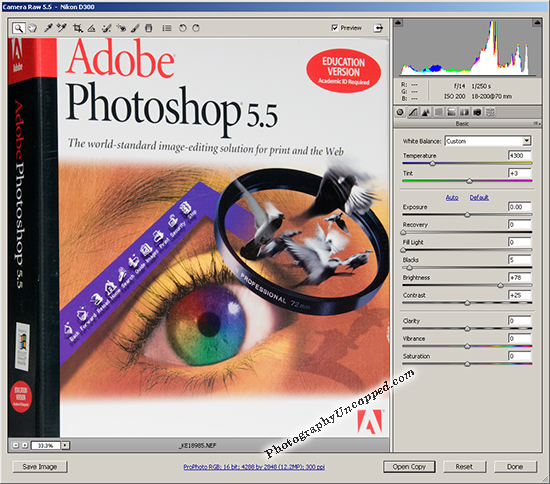The image size is (550, 484).
Task: Toggle shadow clipping warning on histogram
Action: [398, 23]
